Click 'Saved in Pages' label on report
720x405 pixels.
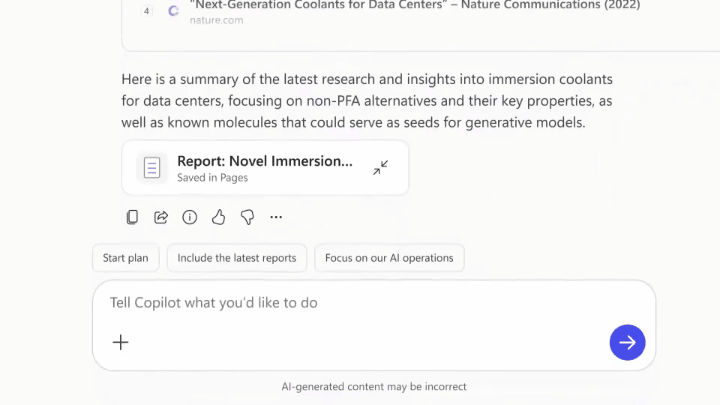point(212,178)
